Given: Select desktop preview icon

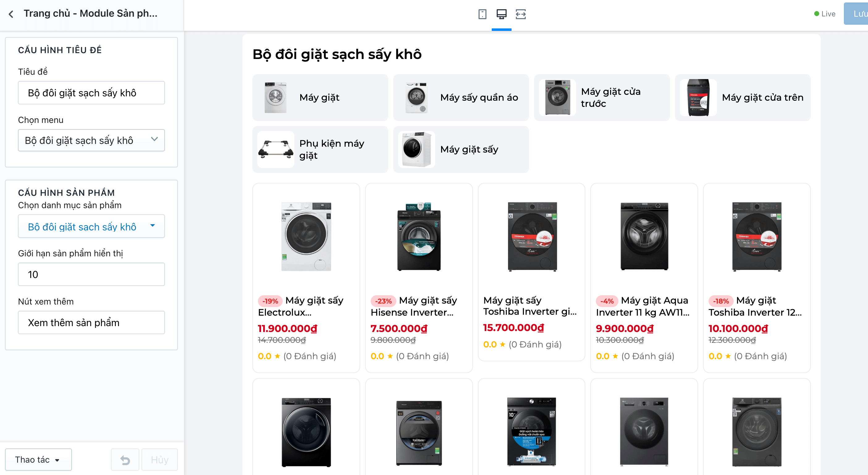Looking at the screenshot, I should pyautogui.click(x=501, y=14).
